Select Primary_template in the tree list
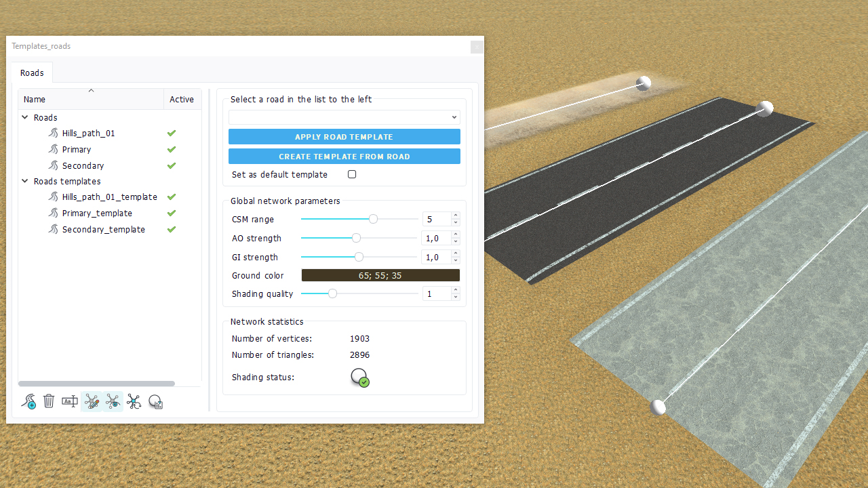868x488 pixels. tap(97, 213)
